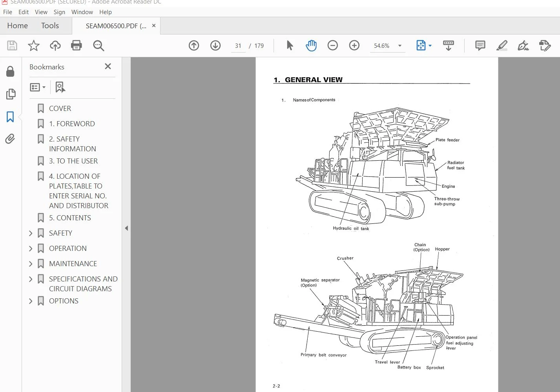Zoom out with the minus button
Viewport: 560px width, 392px height.
click(x=333, y=46)
